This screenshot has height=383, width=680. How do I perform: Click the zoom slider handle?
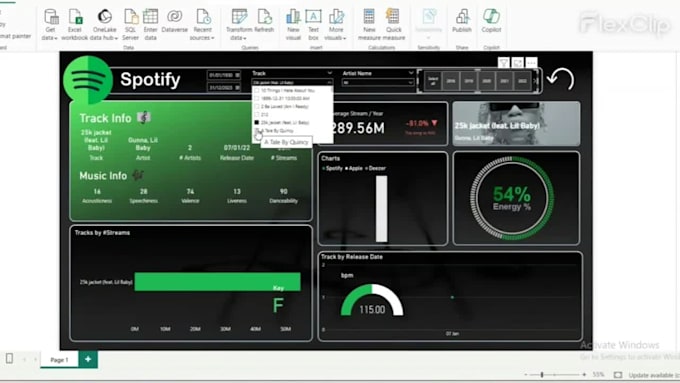pos(542,374)
